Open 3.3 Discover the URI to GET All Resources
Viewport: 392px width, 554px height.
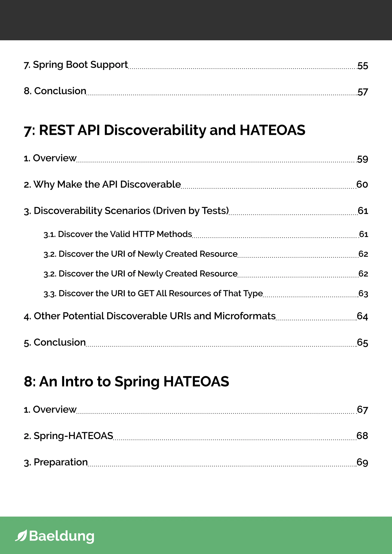click(153, 293)
